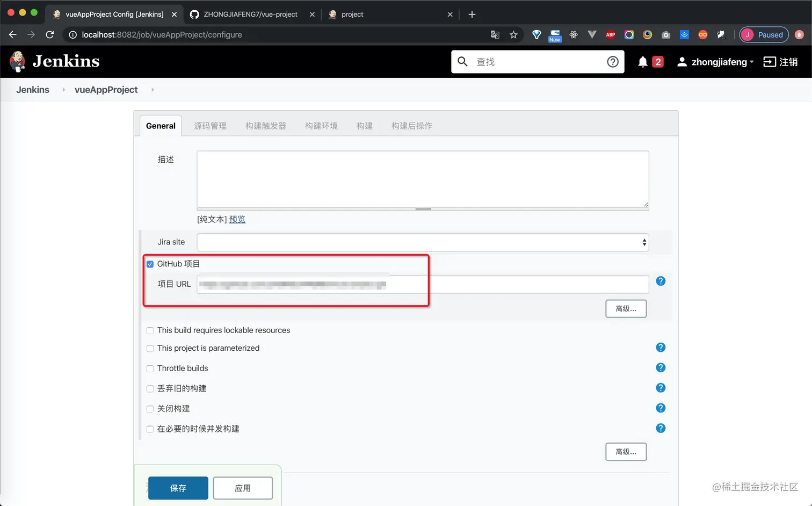Viewport: 812px width, 506px height.
Task: Click the search magnifier icon
Action: tap(462, 62)
